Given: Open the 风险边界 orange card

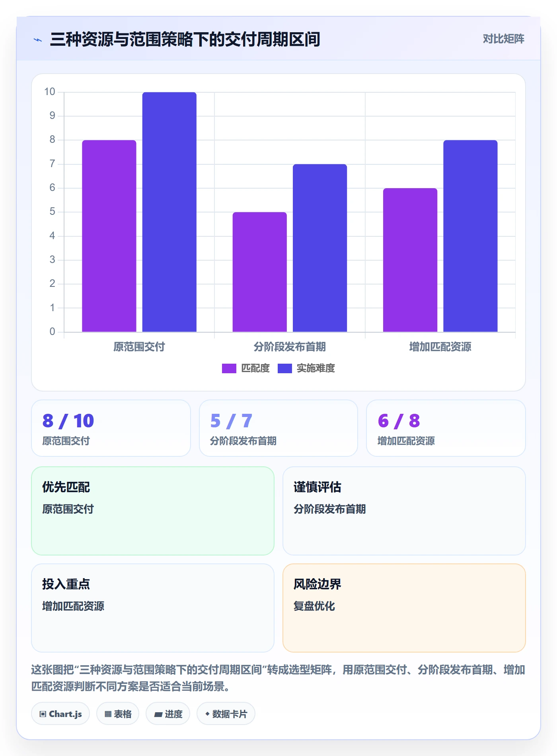Looking at the screenshot, I should click(x=404, y=608).
